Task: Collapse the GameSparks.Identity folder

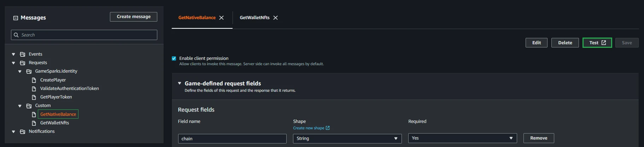Action: point(20,72)
